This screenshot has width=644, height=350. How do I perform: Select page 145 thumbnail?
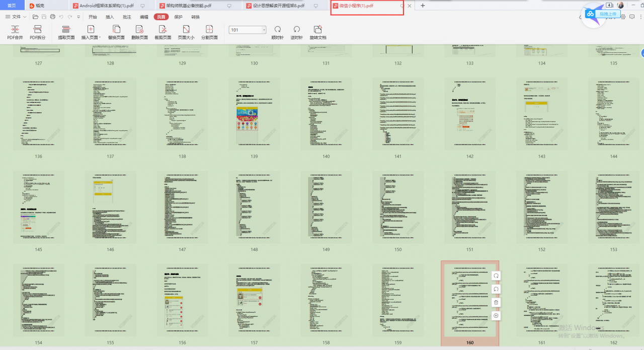39,207
